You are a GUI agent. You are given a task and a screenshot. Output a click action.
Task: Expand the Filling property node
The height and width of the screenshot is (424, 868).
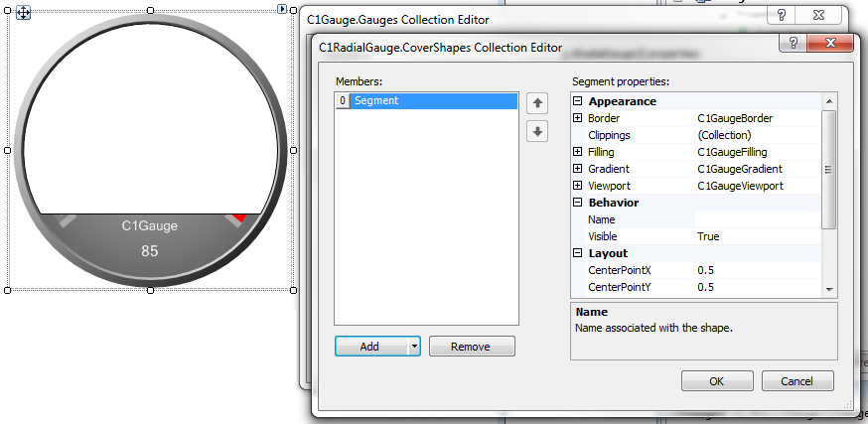[x=578, y=152]
